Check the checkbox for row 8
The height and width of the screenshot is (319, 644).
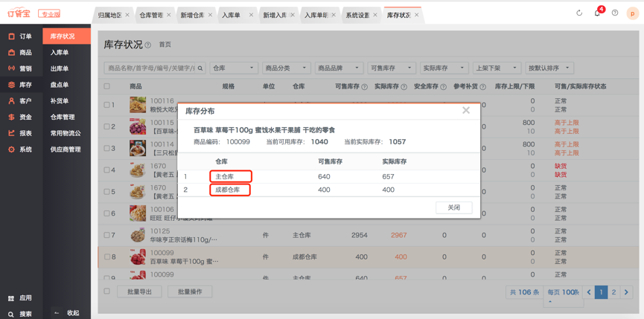point(107,257)
